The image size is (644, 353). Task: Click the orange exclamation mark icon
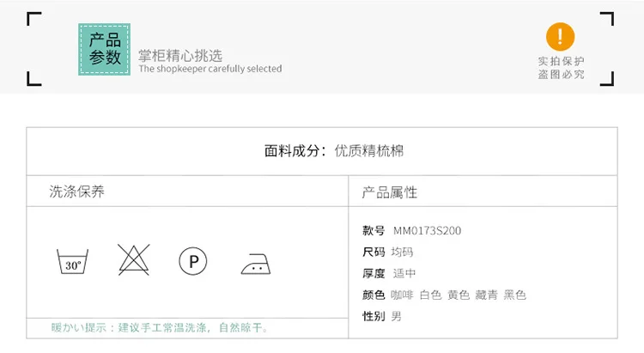point(560,37)
